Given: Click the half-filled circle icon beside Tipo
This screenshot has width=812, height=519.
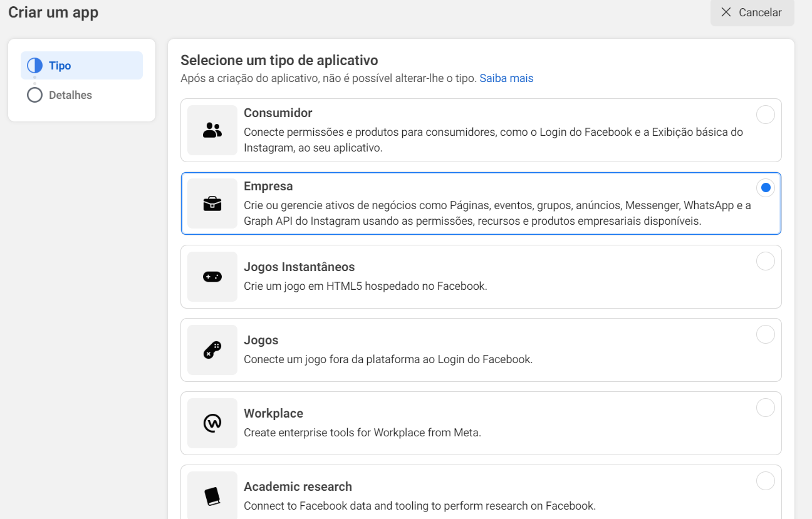Looking at the screenshot, I should click(x=34, y=66).
